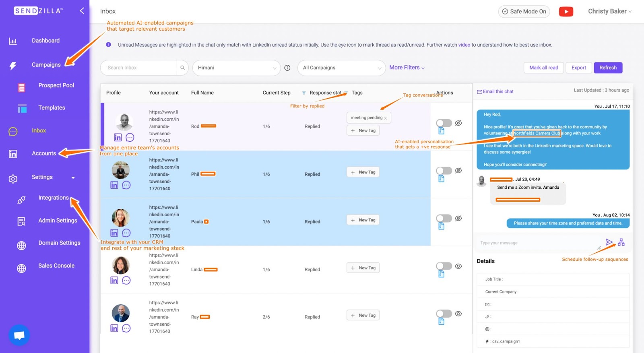The height and width of the screenshot is (353, 644).
Task: Click the search magnifier icon in Search Inbox
Action: coord(182,68)
